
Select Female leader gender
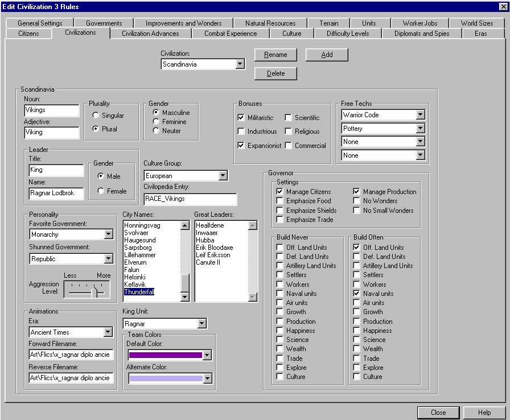[x=101, y=191]
